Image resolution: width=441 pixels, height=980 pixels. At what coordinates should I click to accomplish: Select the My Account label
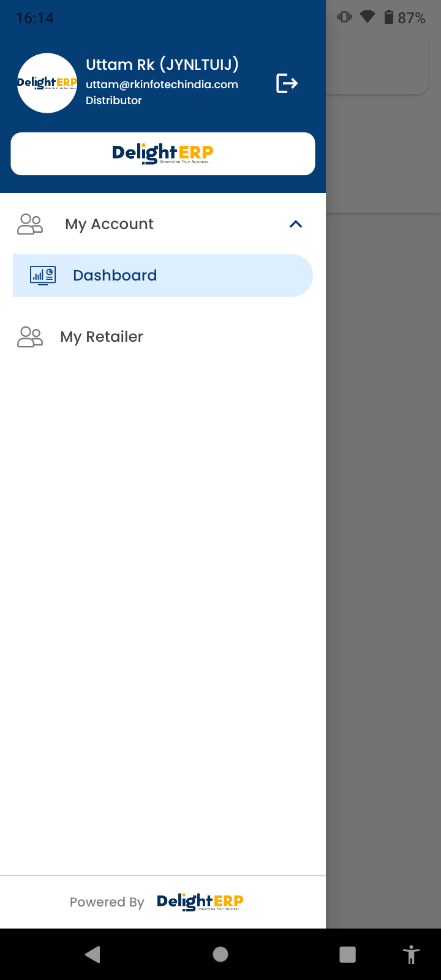(x=110, y=224)
